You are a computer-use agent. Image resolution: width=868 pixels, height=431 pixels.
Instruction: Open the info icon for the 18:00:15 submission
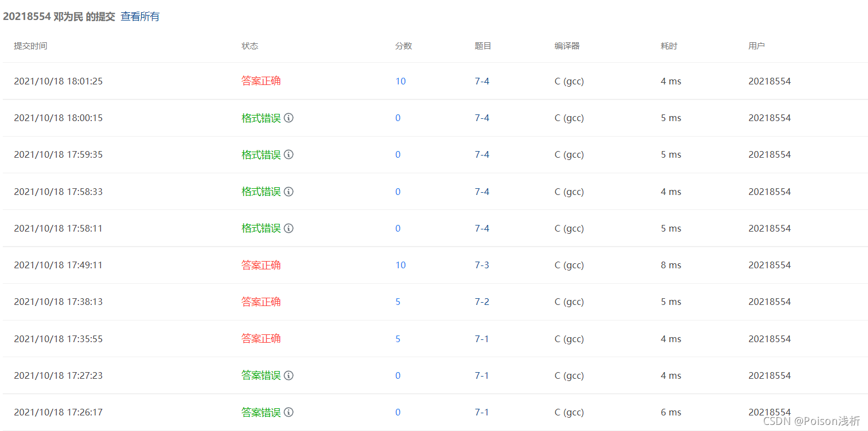289,118
